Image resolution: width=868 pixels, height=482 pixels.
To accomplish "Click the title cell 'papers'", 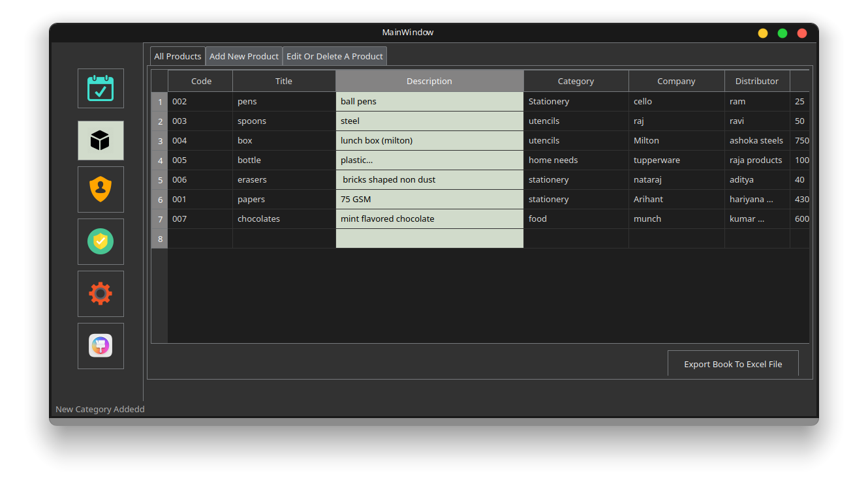I will (285, 200).
